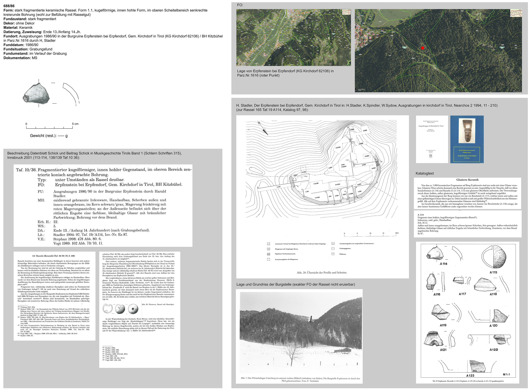Screen dimensions: 532x392
Task: Click the overview inset on the left aerial map
Action: point(346,12)
